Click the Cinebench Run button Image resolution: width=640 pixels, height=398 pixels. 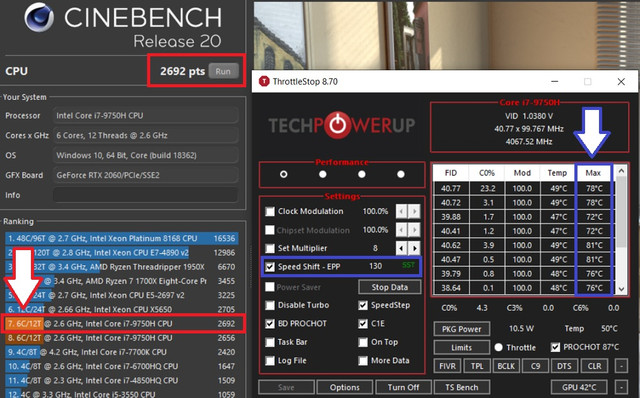point(223,71)
